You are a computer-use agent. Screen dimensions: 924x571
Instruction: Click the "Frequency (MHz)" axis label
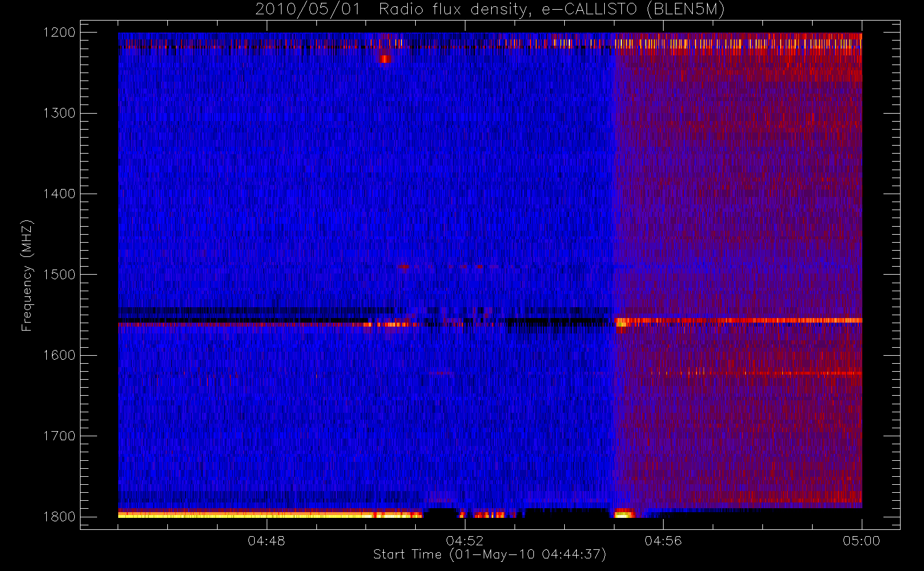[27, 275]
